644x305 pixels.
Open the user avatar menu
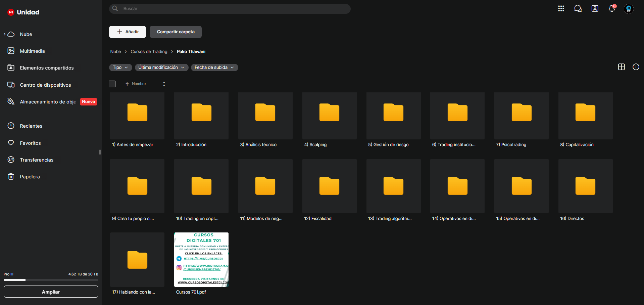click(x=629, y=9)
